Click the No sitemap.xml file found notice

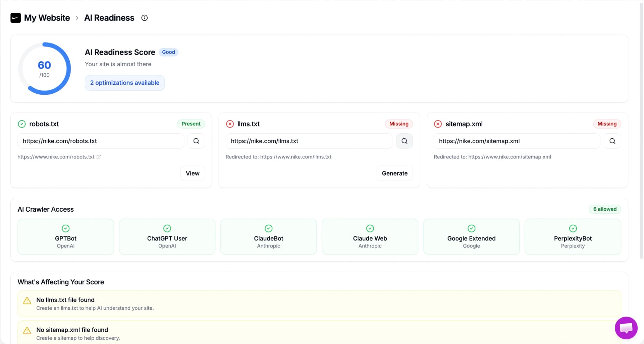(319, 332)
